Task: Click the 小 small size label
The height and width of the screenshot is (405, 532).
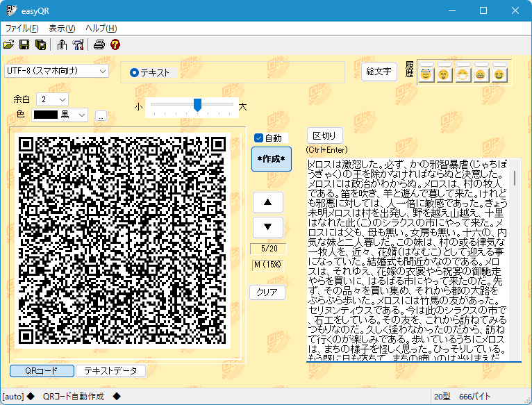Action: click(x=138, y=107)
